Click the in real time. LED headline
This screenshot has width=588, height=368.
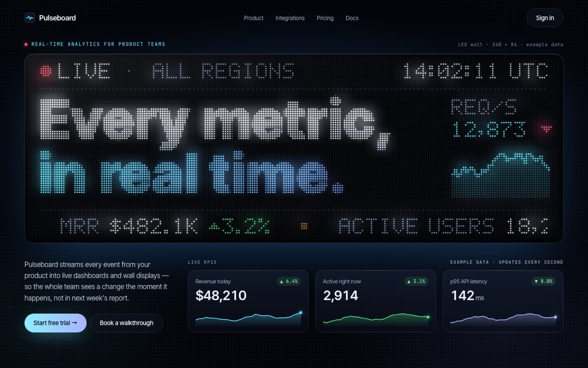click(191, 171)
